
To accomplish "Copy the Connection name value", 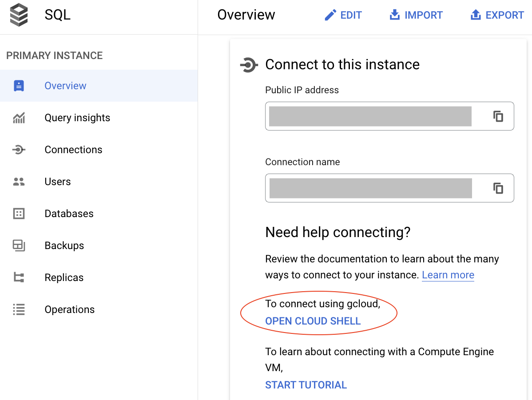I will (x=498, y=188).
